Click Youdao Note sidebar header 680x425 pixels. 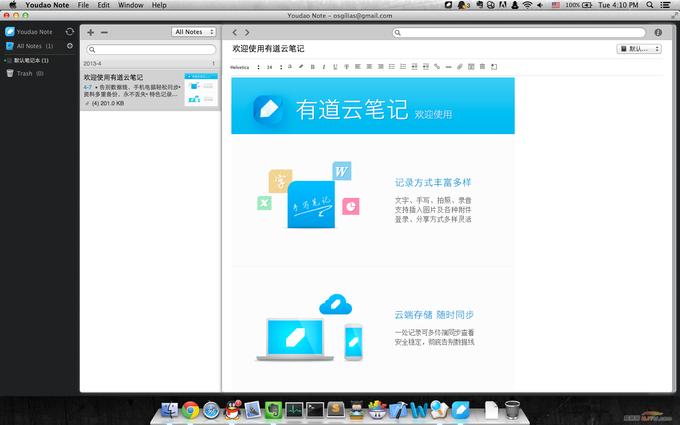(29, 32)
